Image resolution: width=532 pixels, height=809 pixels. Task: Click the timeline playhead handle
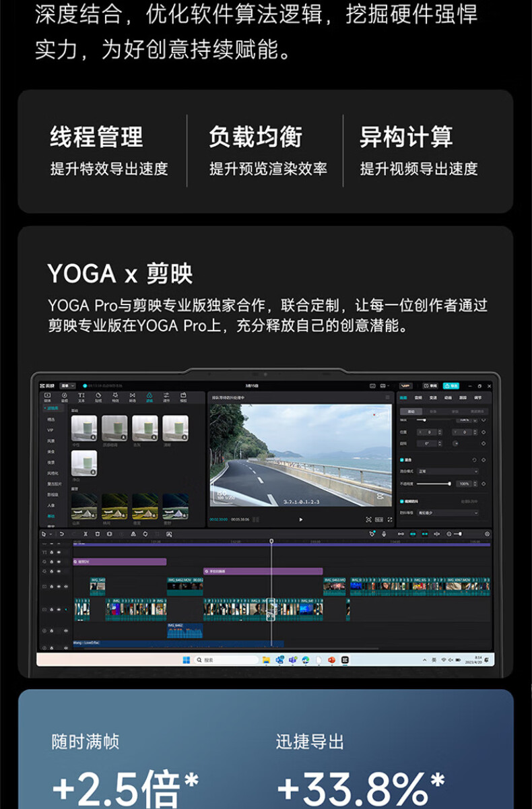pyautogui.click(x=271, y=540)
